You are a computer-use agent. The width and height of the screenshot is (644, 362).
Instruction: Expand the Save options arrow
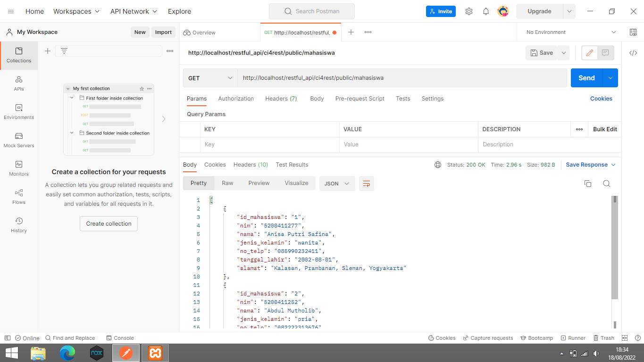tap(564, 53)
